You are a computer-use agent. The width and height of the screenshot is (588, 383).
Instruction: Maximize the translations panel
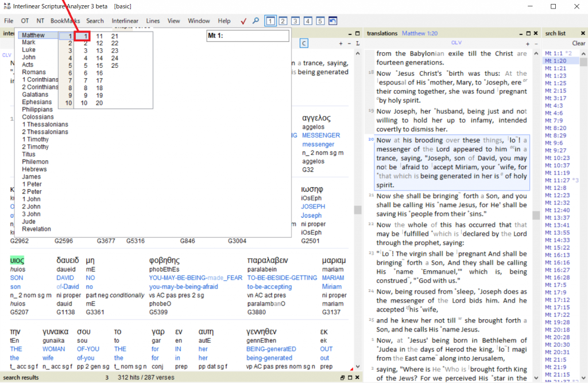[x=528, y=33]
